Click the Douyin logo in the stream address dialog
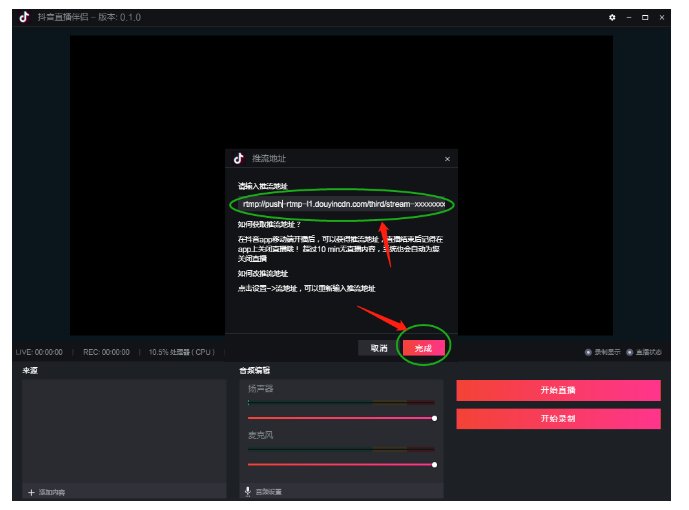This screenshot has height=510, width=689. pyautogui.click(x=238, y=158)
